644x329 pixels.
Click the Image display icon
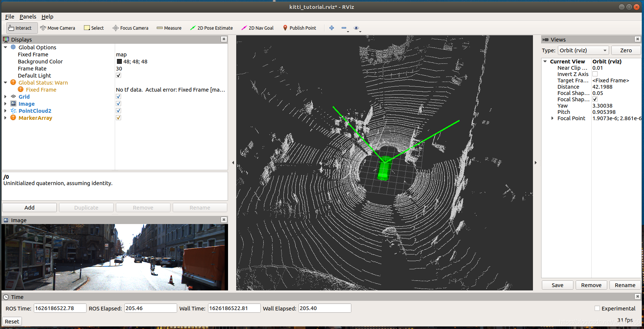(x=13, y=103)
